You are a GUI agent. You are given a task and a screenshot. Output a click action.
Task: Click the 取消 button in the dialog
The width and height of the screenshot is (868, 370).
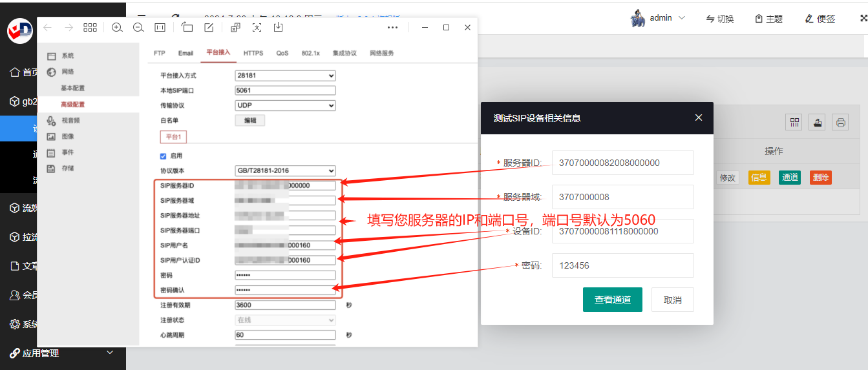(673, 300)
